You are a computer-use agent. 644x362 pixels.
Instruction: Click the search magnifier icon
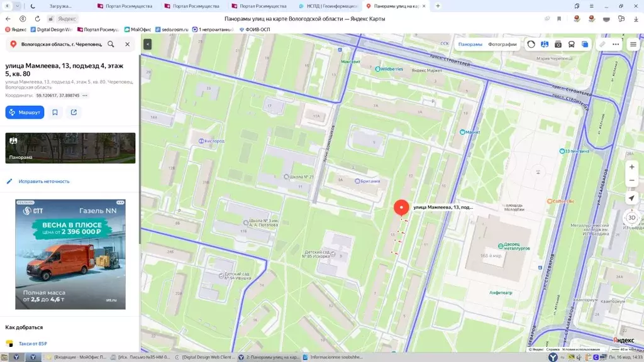coord(111,45)
